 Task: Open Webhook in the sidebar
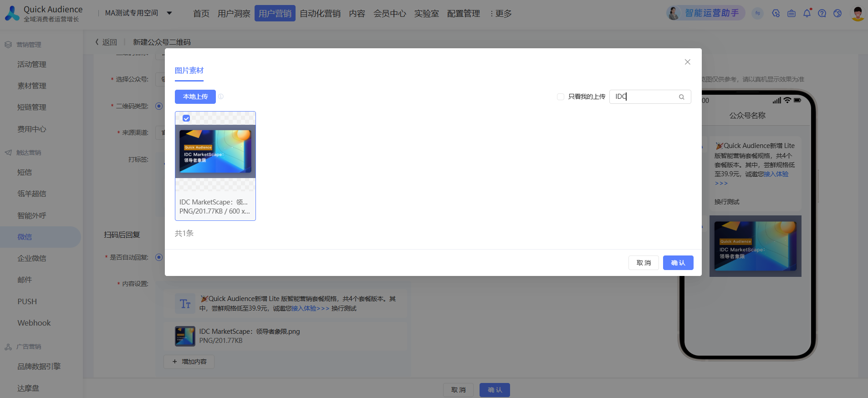34,323
